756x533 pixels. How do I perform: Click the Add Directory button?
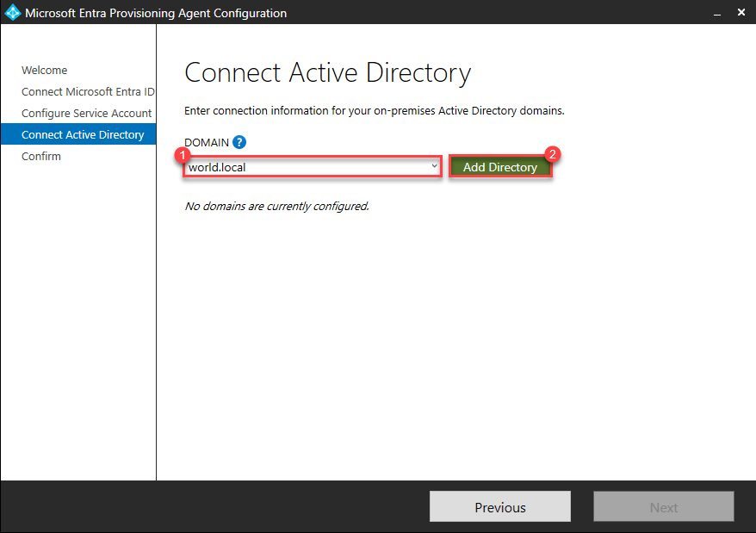click(500, 167)
